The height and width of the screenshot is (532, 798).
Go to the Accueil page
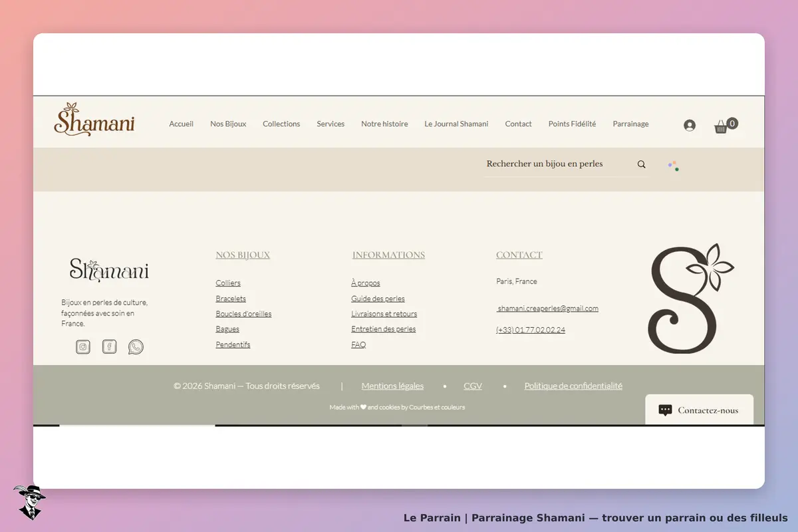pyautogui.click(x=181, y=124)
